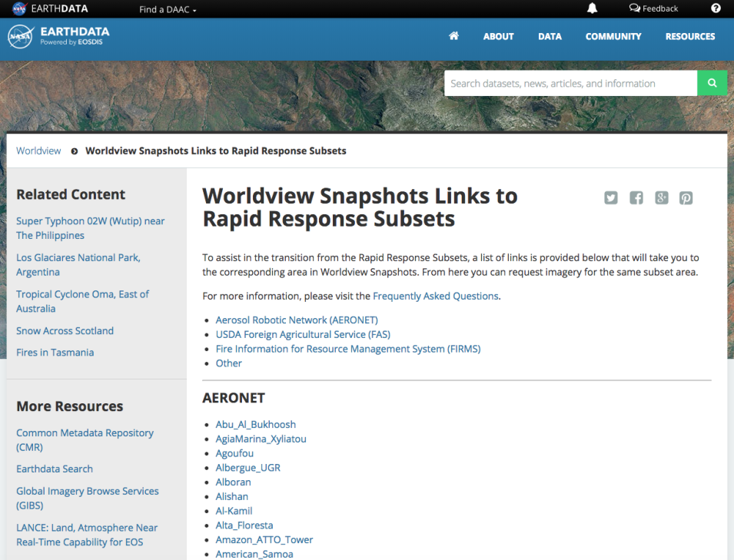The height and width of the screenshot is (560, 734).
Task: Click the NASA meatball logo in top bar
Action: (19, 8)
